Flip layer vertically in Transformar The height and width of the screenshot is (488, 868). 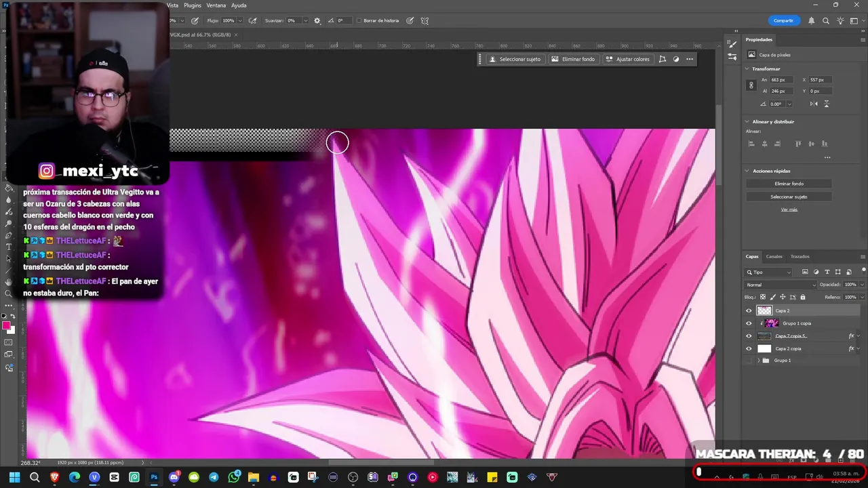pos(826,104)
